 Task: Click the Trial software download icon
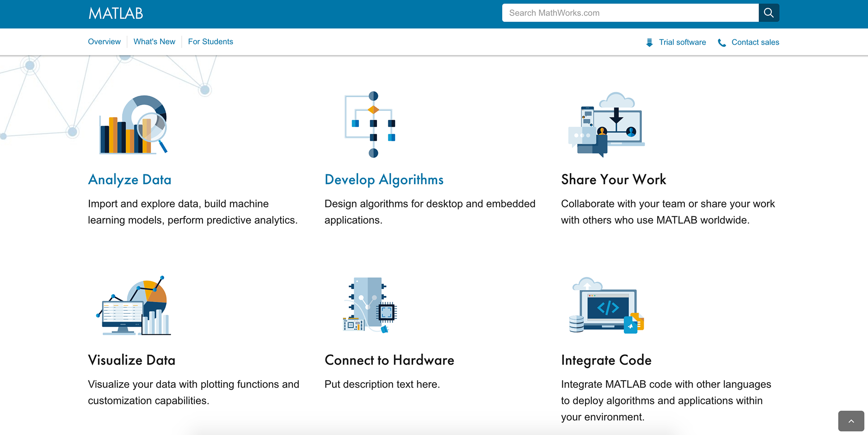(649, 42)
